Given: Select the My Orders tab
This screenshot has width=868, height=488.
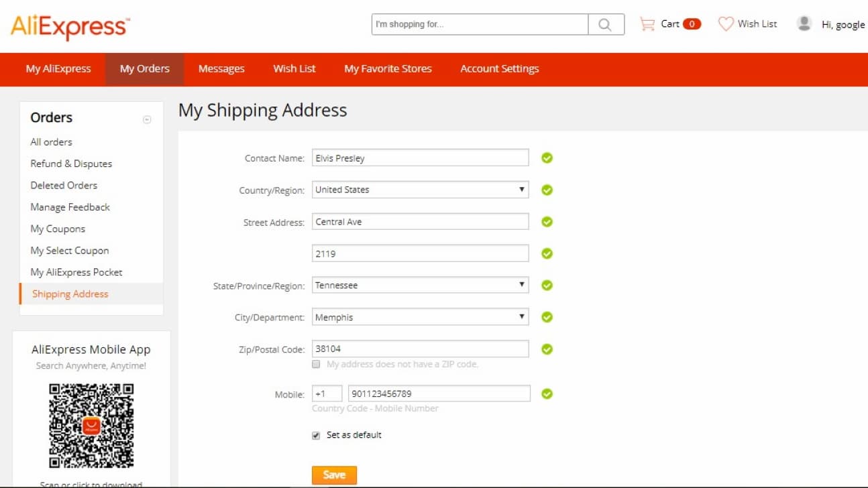Looking at the screenshot, I should click(x=145, y=68).
